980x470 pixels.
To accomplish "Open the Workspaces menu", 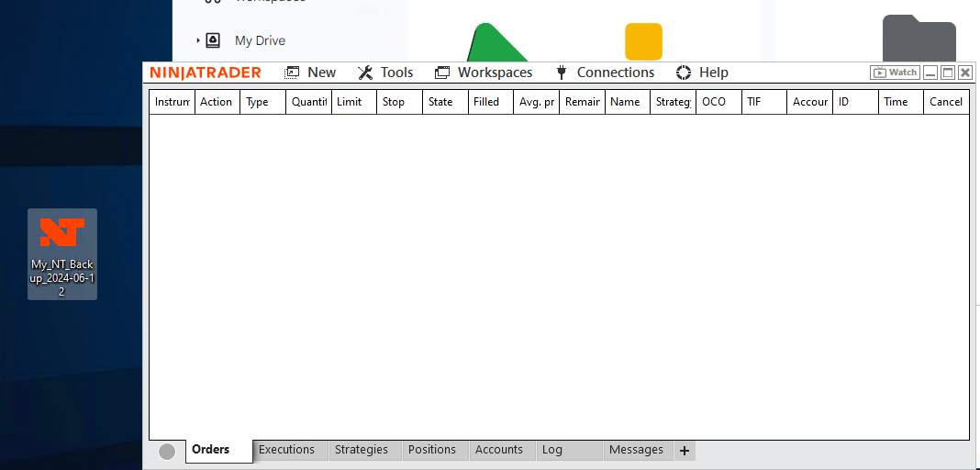I will click(484, 73).
